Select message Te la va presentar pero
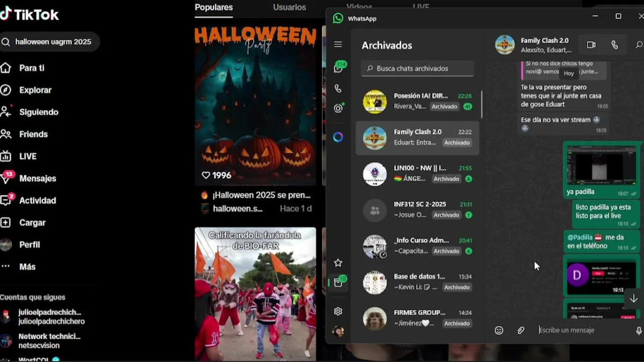This screenshot has height=362, width=644. click(563, 96)
